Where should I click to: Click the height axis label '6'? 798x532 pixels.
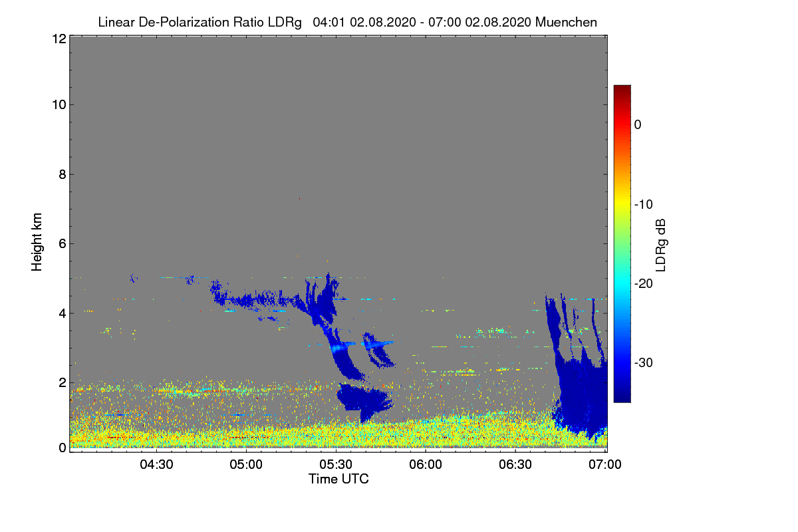pyautogui.click(x=61, y=243)
